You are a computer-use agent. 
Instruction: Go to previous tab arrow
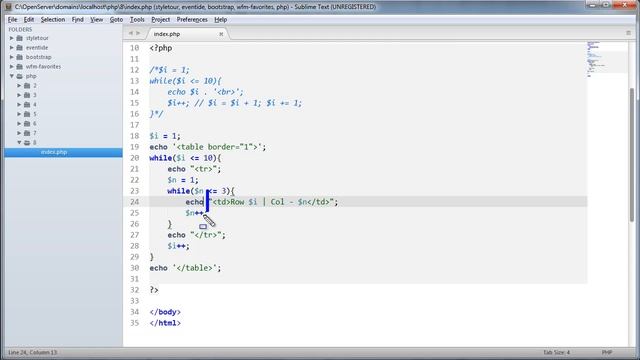(x=131, y=33)
